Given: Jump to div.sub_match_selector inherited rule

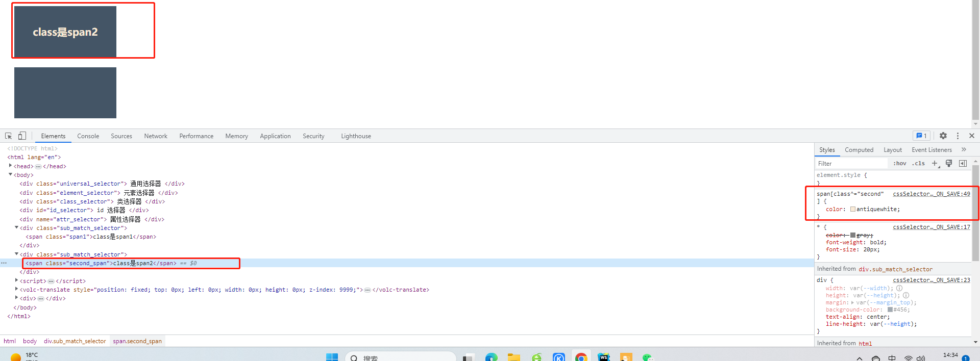Looking at the screenshot, I should 895,269.
